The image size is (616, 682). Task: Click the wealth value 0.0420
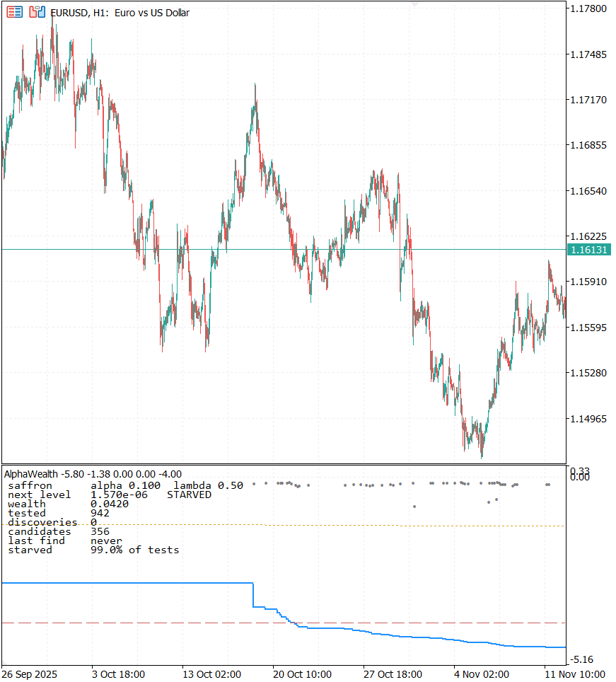click(110, 504)
